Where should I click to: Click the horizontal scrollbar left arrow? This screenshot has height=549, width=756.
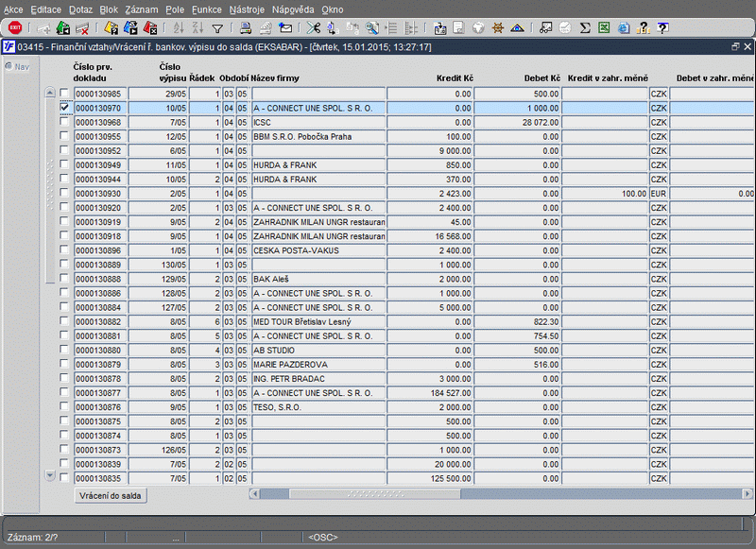(254, 493)
